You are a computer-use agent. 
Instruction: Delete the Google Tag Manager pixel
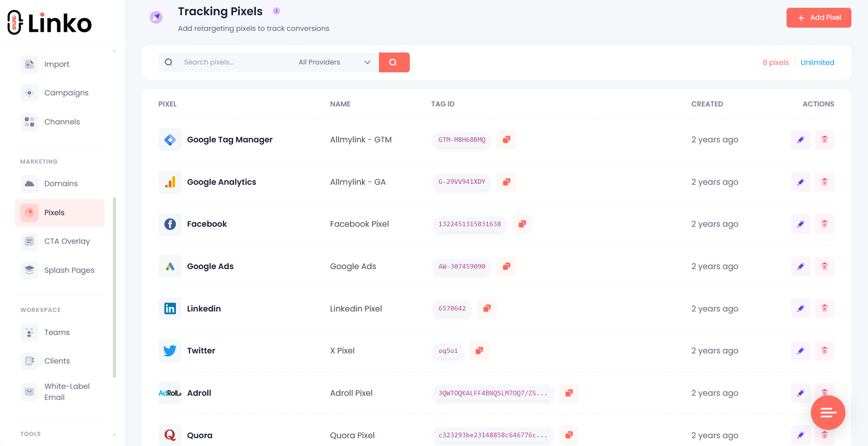824,140
